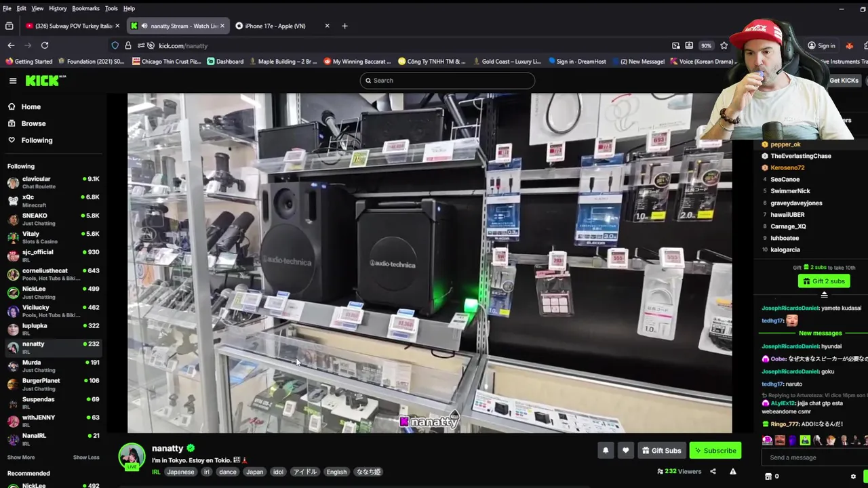The height and width of the screenshot is (488, 868).
Task: Click the Get KICKs button
Action: [844, 81]
